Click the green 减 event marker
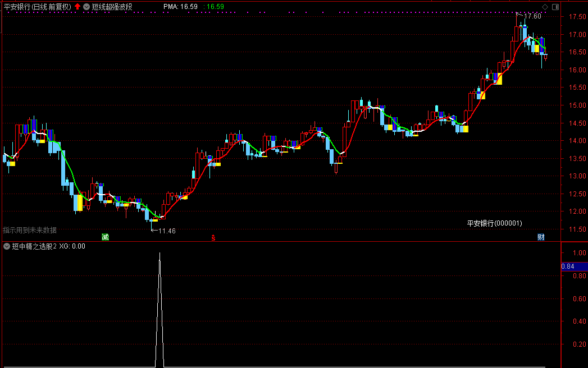This screenshot has width=588, height=368. coord(105,237)
